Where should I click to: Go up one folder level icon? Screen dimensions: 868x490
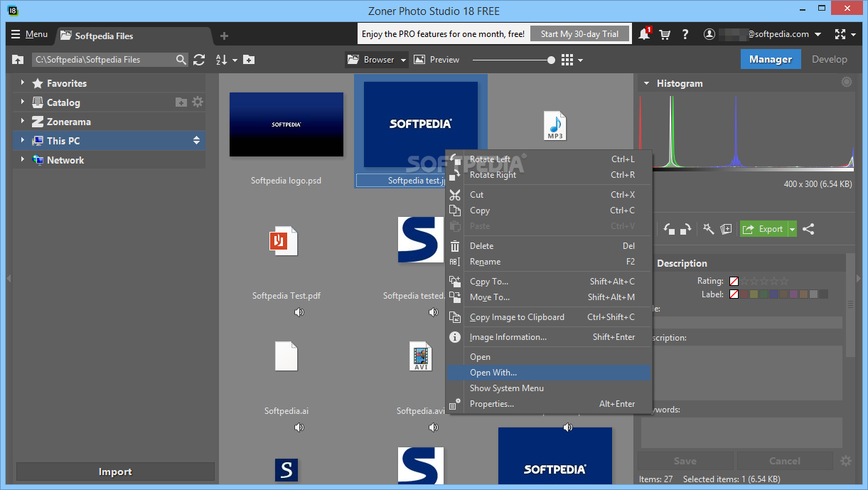tap(18, 60)
